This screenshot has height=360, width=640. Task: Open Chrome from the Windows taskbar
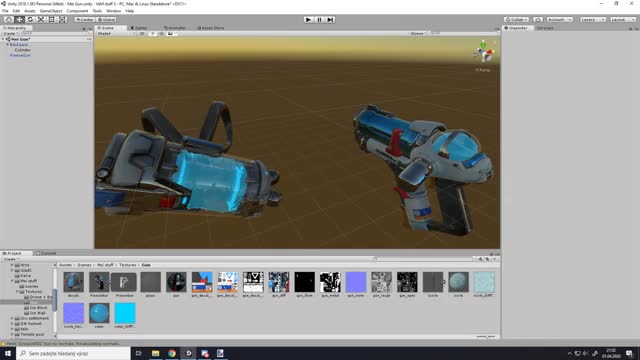click(172, 353)
